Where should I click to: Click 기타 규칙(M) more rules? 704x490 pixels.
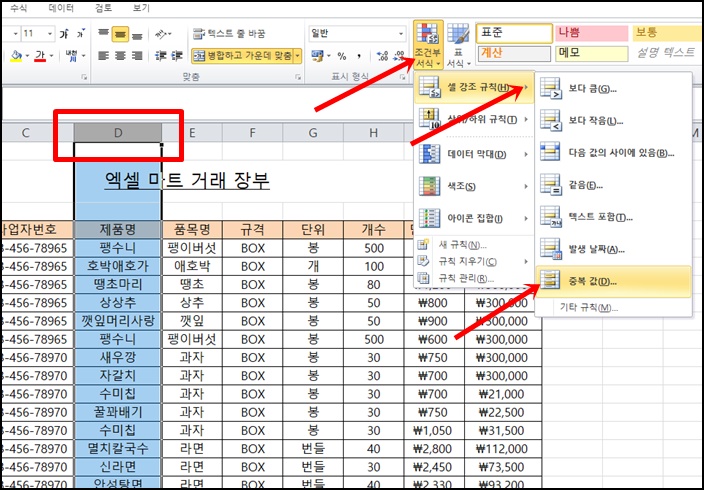(x=613, y=308)
